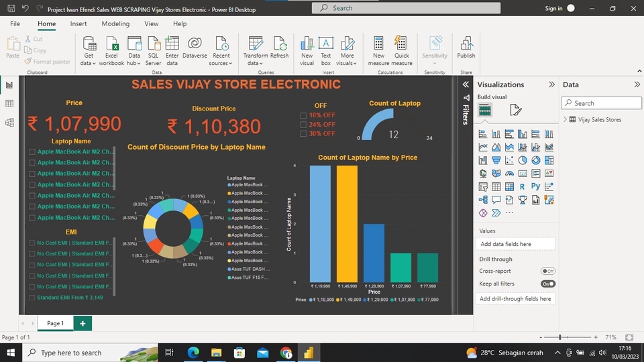644x362 pixels.
Task: Expand the Vijay Sales Stores table
Action: 565,119
